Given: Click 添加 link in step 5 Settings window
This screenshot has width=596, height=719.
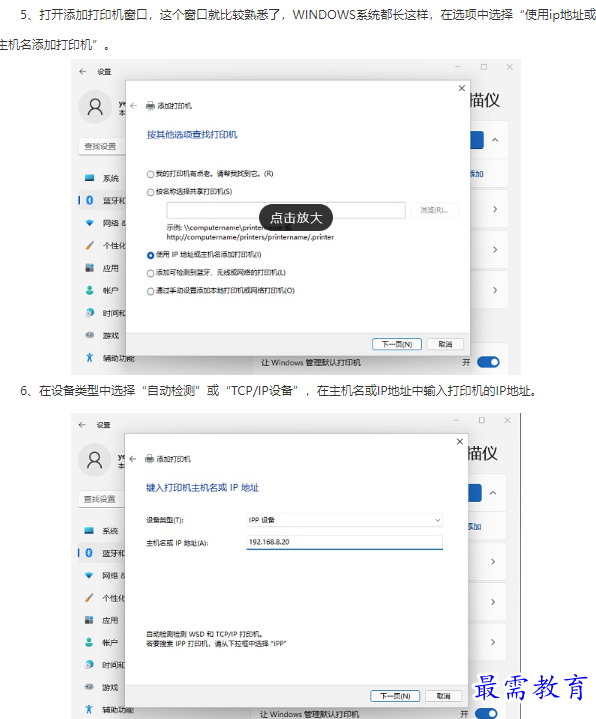Looking at the screenshot, I should pyautogui.click(x=477, y=174).
